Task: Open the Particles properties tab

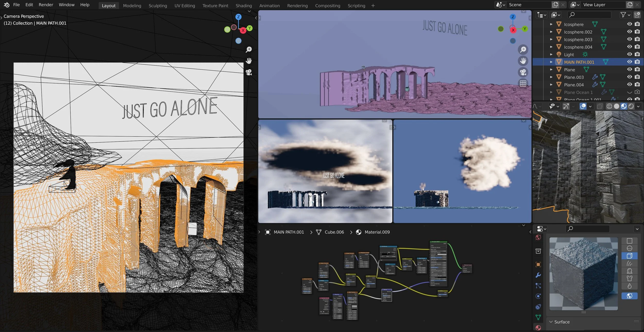Action: click(x=538, y=286)
